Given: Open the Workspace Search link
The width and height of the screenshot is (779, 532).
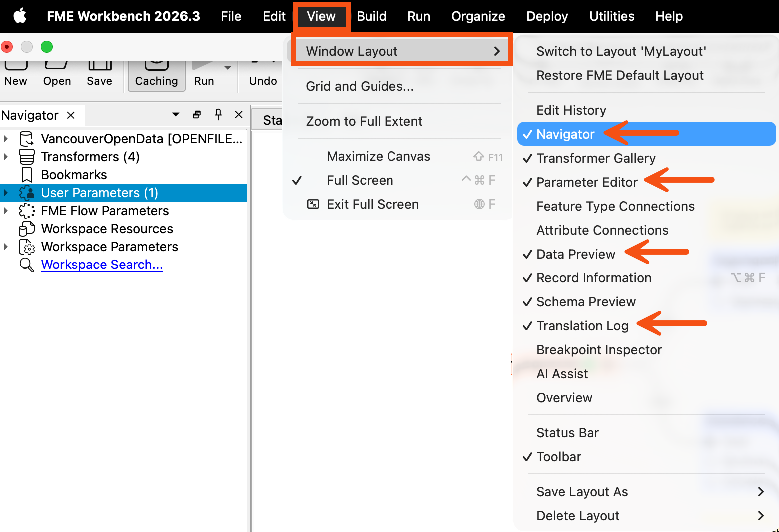Looking at the screenshot, I should click(x=102, y=265).
